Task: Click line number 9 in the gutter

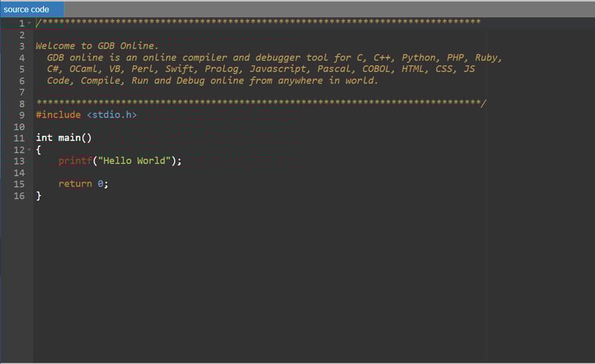Action: pyautogui.click(x=20, y=115)
